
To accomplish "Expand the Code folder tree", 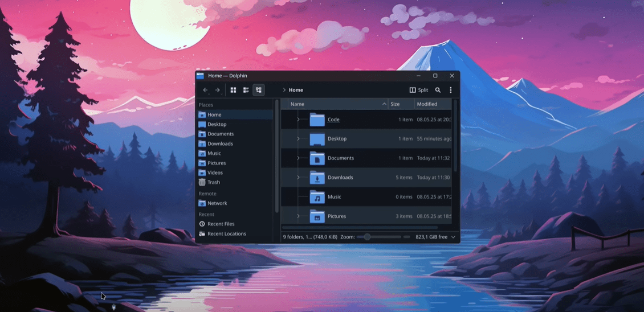I will pos(298,120).
